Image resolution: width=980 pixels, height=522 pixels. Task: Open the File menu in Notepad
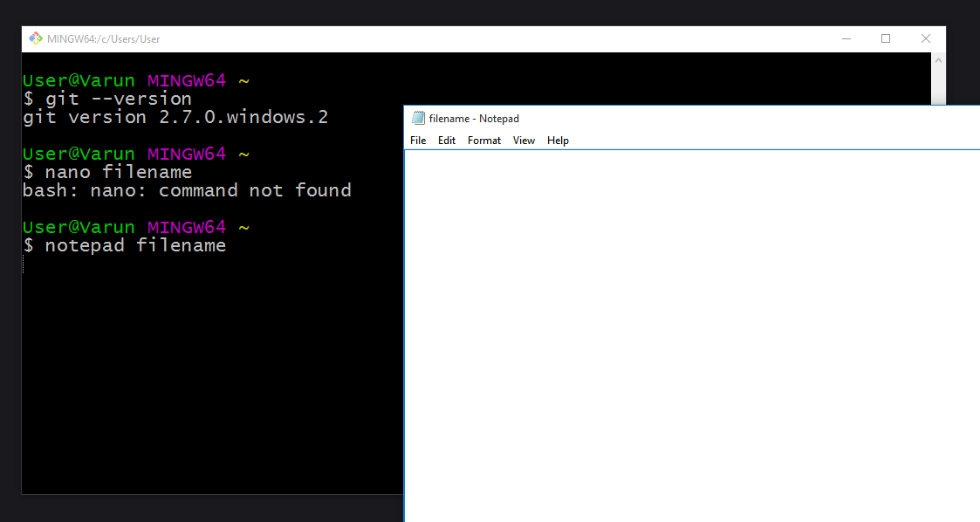pos(418,140)
